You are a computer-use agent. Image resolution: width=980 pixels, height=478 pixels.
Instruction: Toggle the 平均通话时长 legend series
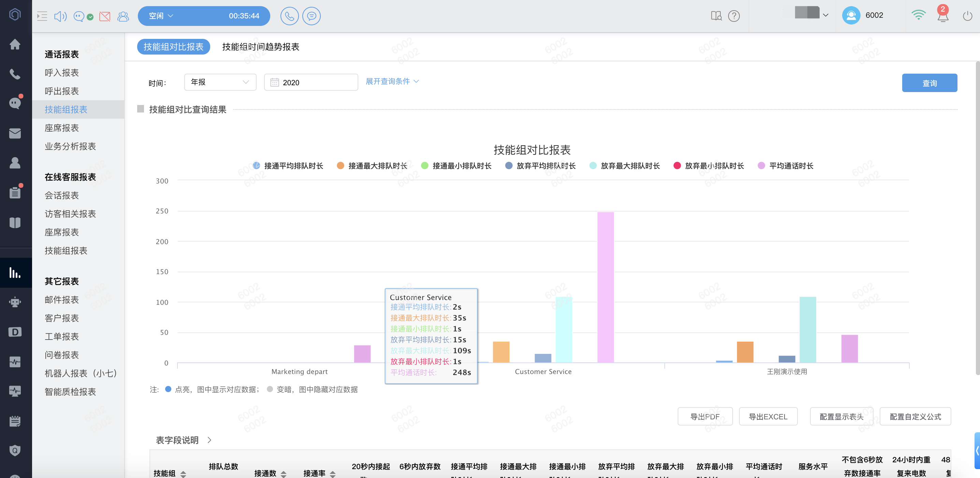(x=785, y=166)
